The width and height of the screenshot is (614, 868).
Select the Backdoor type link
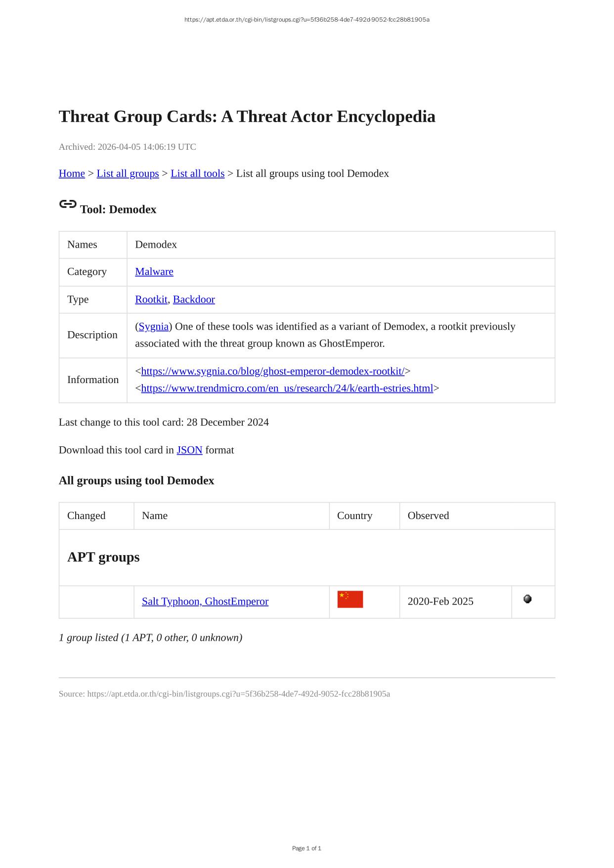click(194, 300)
